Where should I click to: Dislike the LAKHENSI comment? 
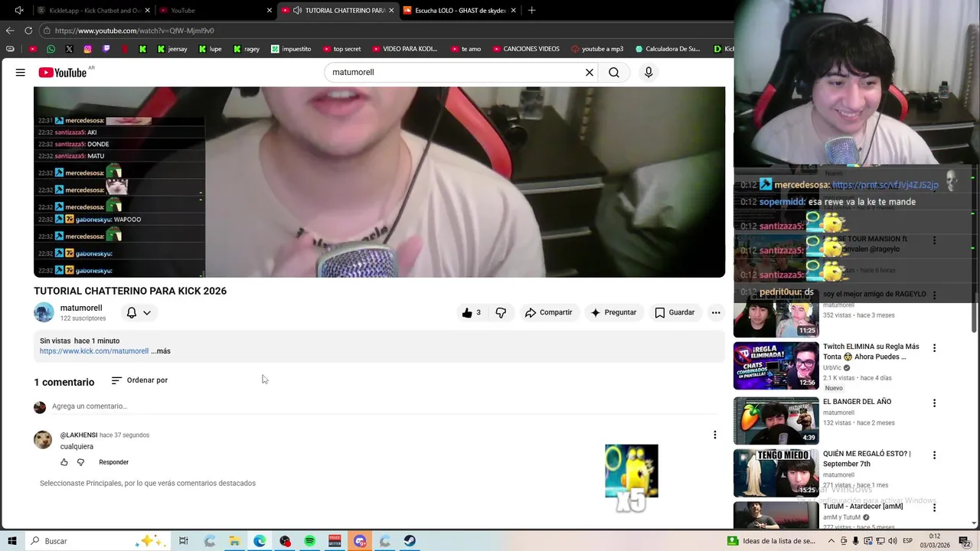80,462
